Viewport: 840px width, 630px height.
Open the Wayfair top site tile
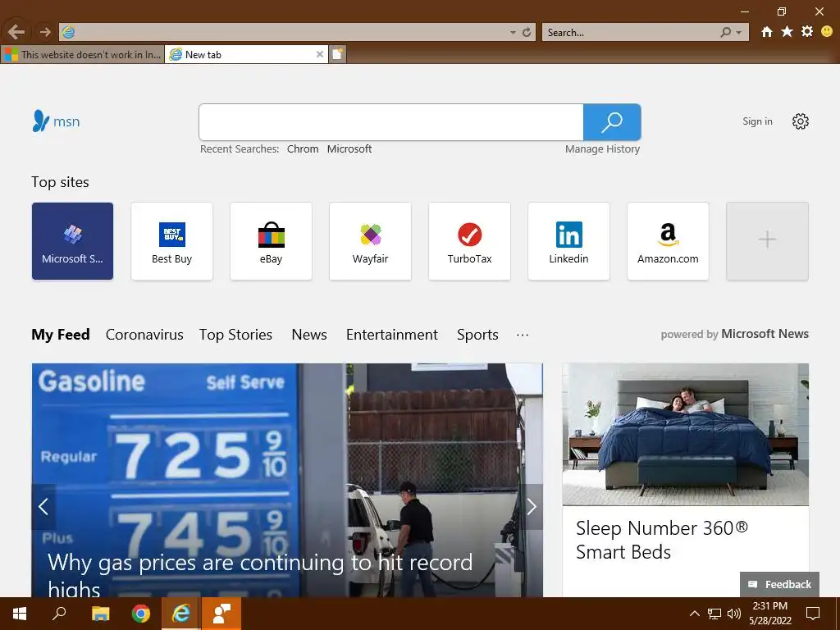pyautogui.click(x=370, y=241)
